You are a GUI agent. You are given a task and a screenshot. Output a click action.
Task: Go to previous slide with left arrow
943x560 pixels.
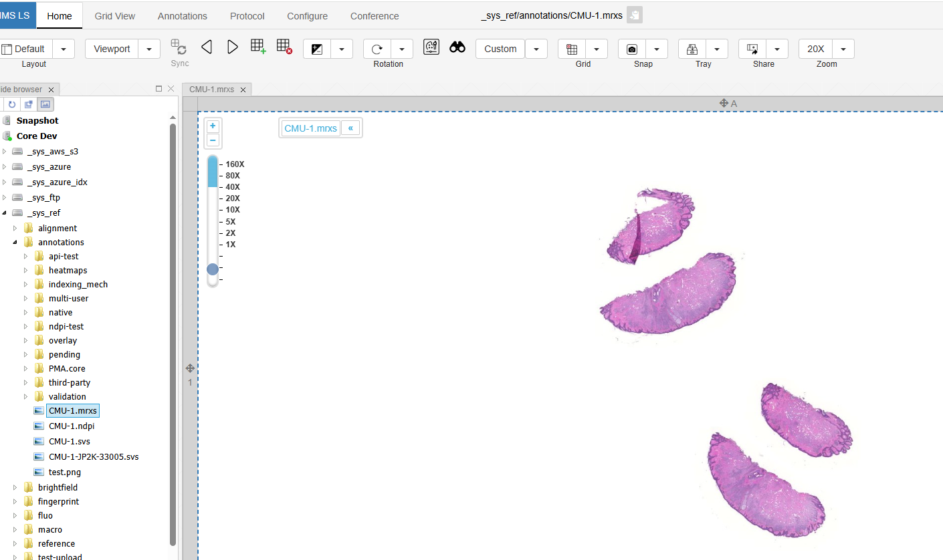[207, 47]
